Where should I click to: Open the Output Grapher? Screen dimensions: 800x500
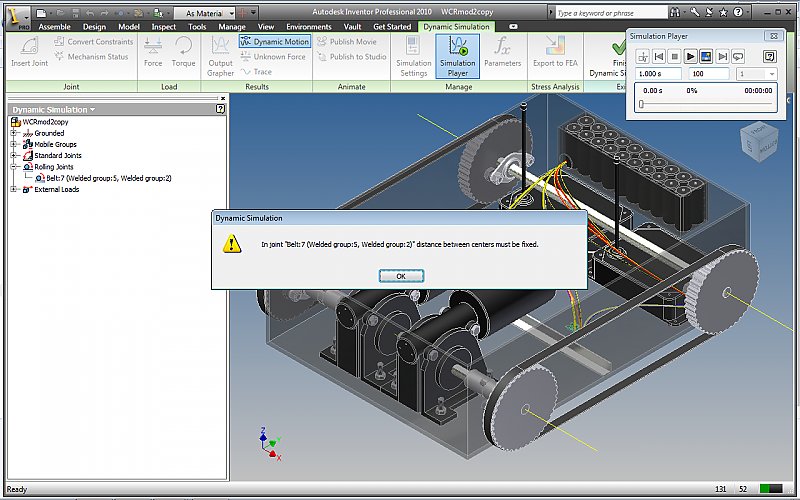220,57
